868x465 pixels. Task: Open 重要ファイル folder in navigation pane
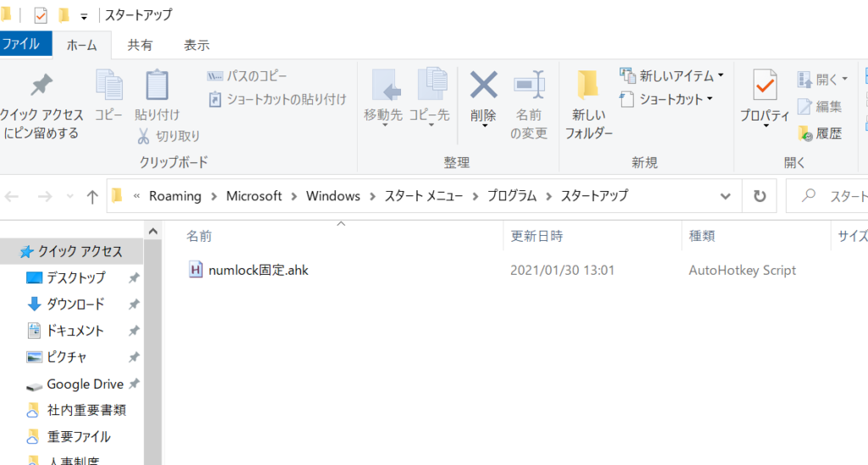coord(79,437)
